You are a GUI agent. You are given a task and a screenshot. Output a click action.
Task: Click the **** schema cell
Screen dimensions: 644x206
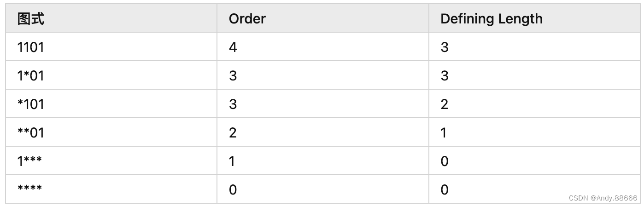click(x=29, y=189)
